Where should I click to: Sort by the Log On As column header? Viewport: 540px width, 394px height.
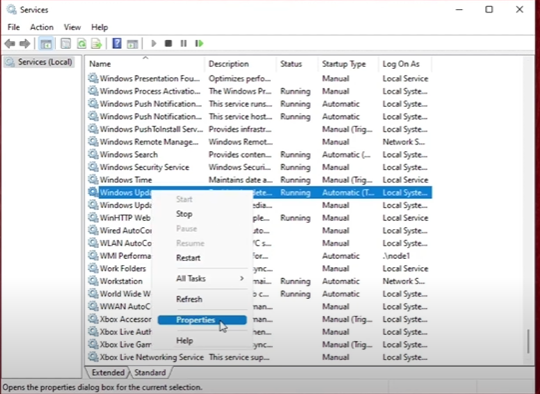[405, 64]
